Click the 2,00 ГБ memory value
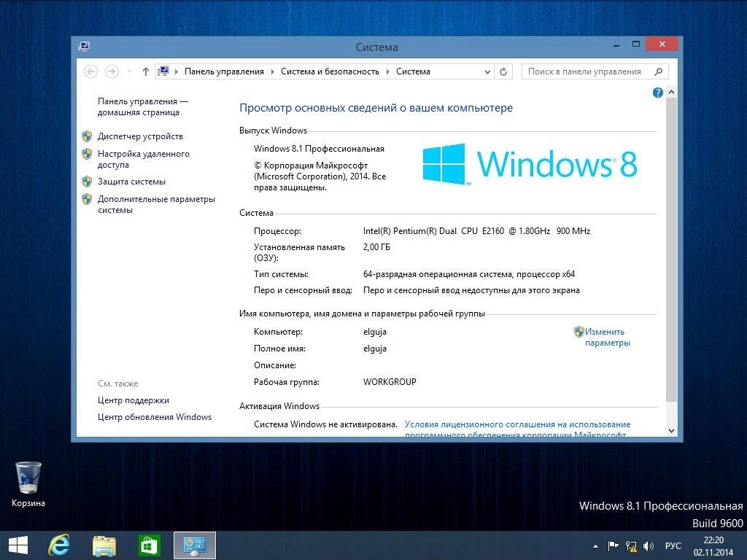747x560 pixels. [376, 247]
